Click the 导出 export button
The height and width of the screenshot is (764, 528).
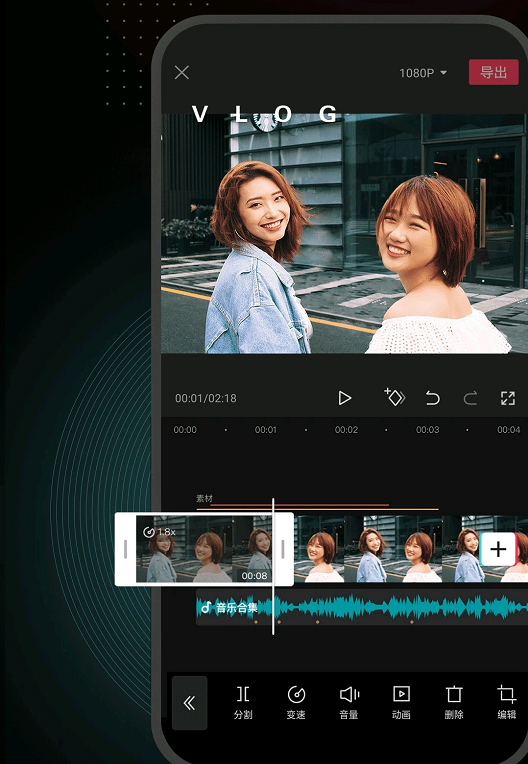pos(493,73)
